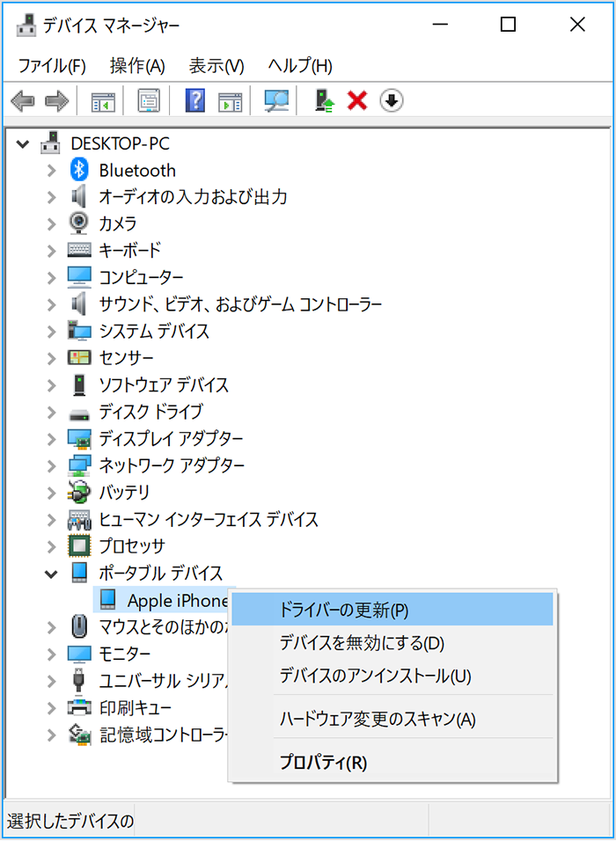Viewport: 616px width, 841px height.
Task: Select the カメラ row label
Action: point(118,223)
